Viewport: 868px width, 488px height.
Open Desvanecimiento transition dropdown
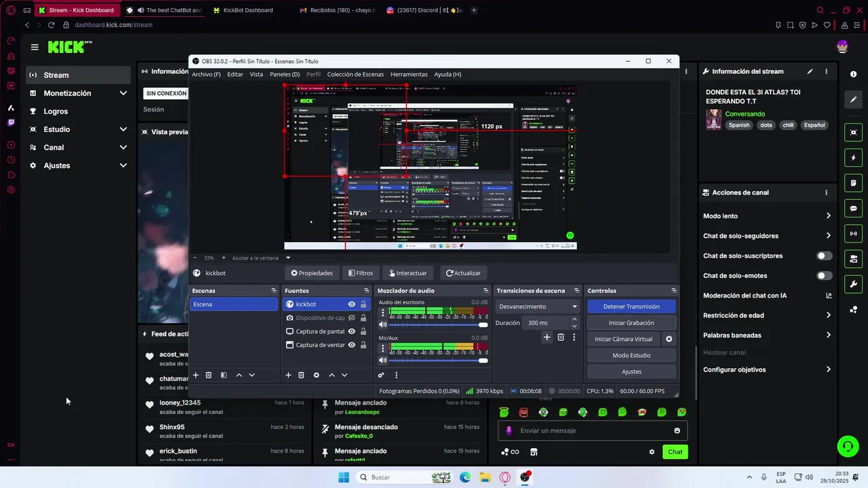538,306
